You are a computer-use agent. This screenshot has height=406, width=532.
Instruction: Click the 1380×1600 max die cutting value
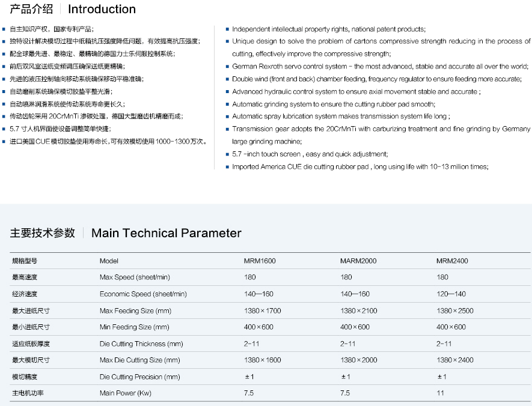(x=262, y=360)
